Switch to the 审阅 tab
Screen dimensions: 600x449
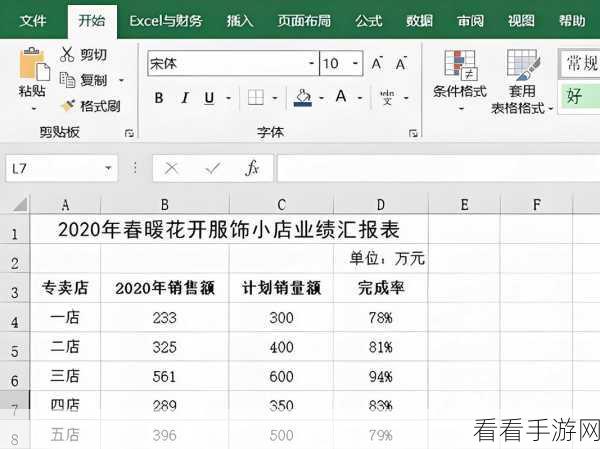coord(470,21)
